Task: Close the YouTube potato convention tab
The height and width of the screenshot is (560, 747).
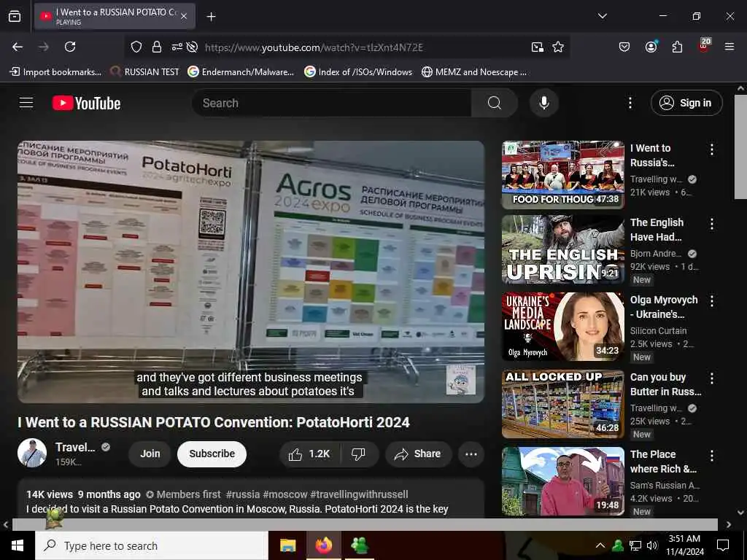Action: (184, 16)
